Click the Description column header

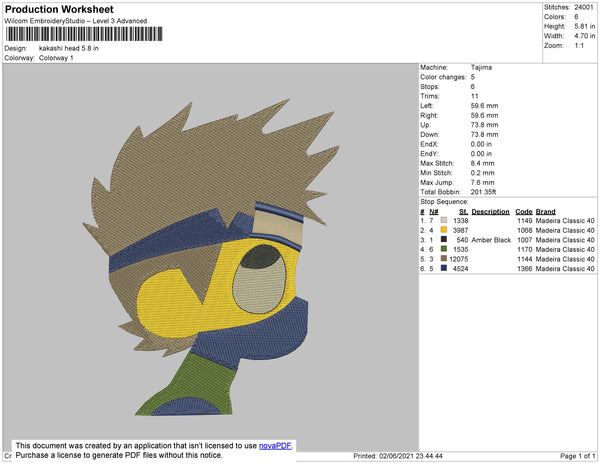pos(491,211)
